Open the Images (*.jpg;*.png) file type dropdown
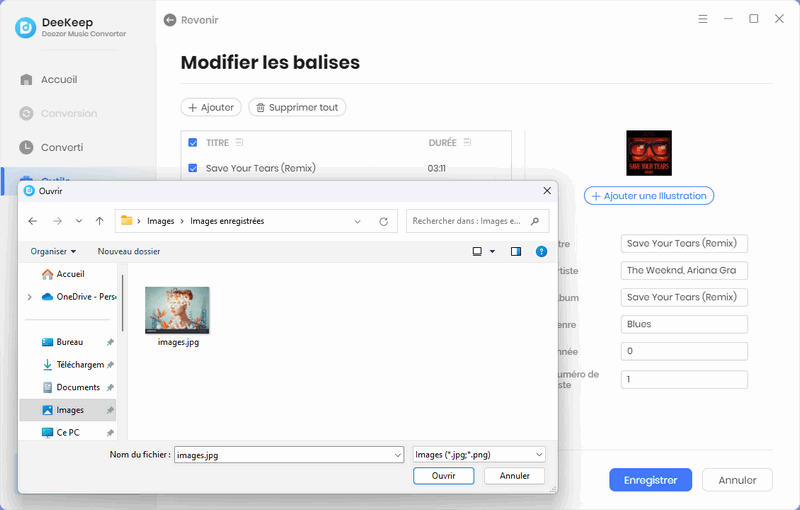800x510 pixels. [x=479, y=454]
